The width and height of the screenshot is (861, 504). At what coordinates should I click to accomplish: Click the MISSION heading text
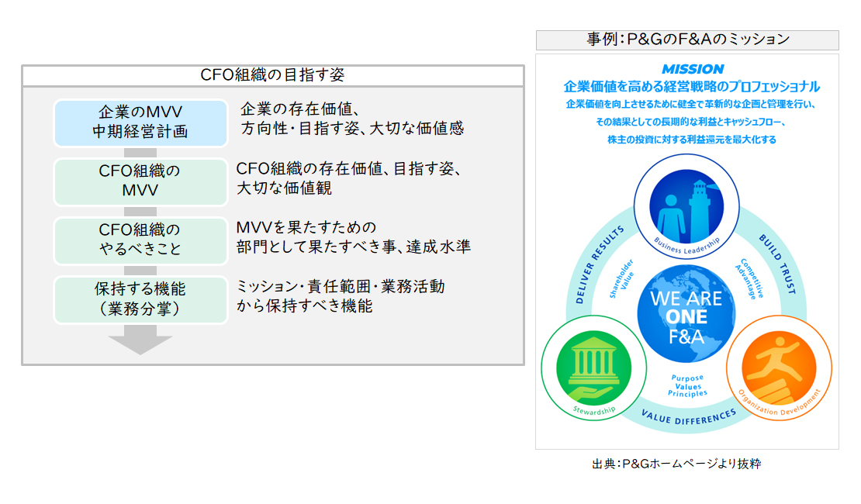click(x=693, y=69)
